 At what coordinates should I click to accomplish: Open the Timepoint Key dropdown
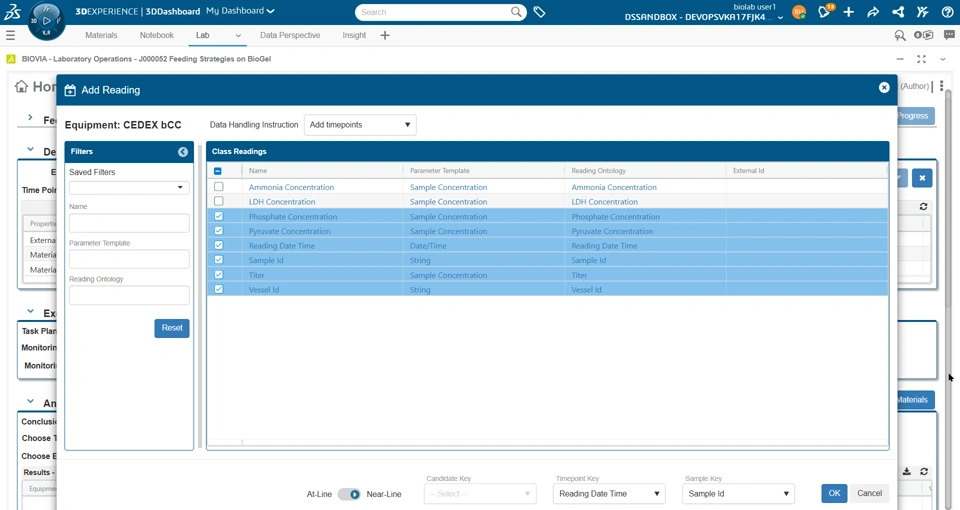[x=609, y=493]
